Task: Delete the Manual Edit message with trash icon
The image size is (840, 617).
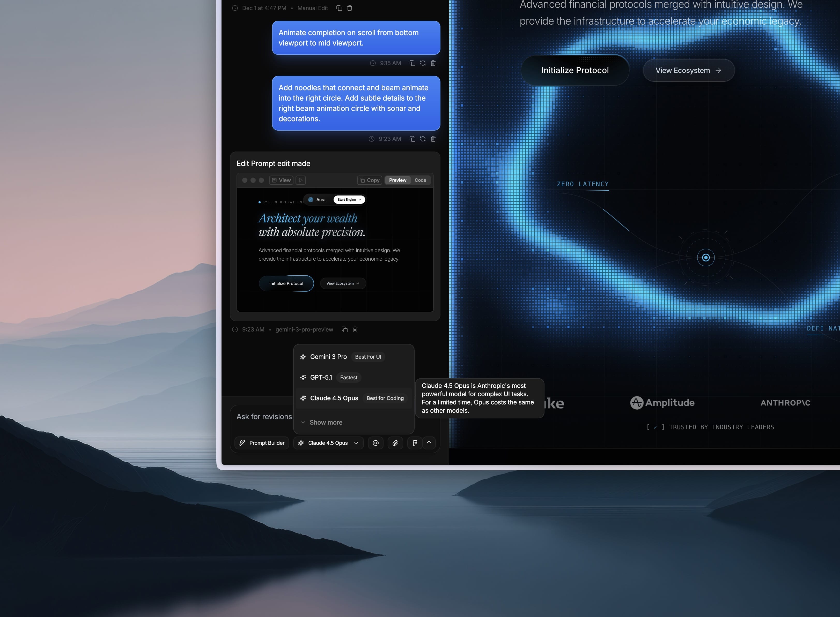Action: [349, 8]
